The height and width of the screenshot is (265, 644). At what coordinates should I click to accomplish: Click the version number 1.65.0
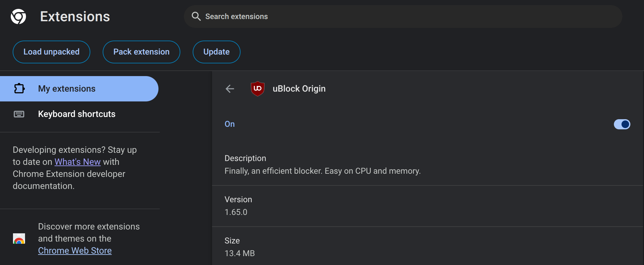[x=236, y=212]
